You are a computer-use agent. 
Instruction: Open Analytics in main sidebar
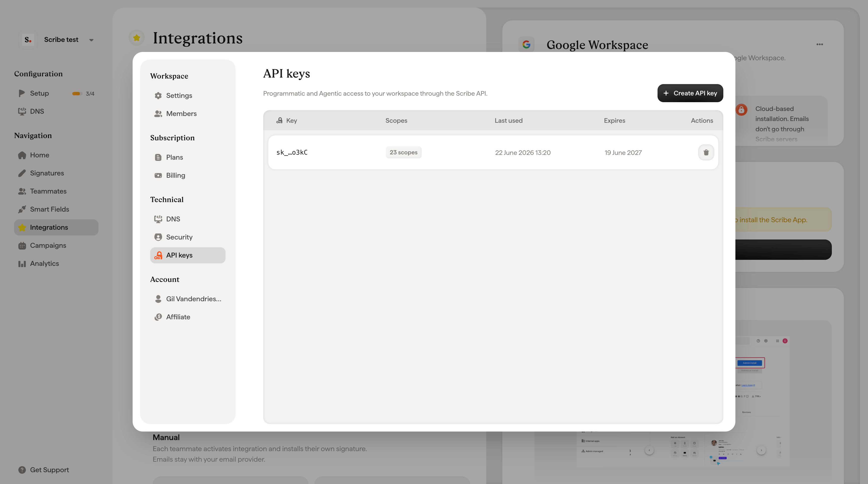[x=56, y=264]
